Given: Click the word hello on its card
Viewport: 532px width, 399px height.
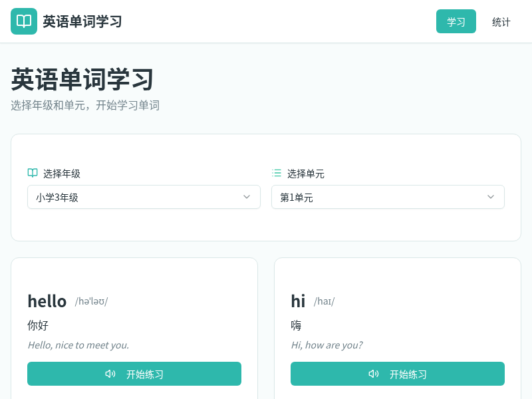Looking at the screenshot, I should point(47,301).
